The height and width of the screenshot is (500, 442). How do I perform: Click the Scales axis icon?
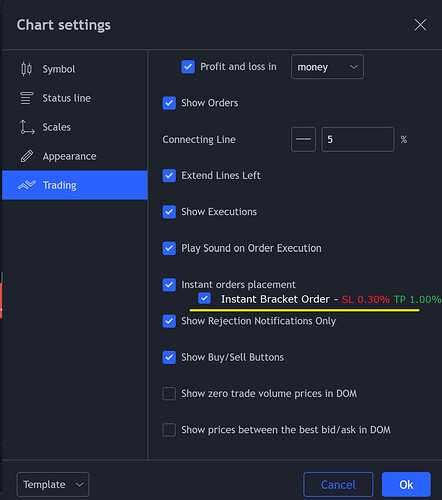(x=27, y=127)
